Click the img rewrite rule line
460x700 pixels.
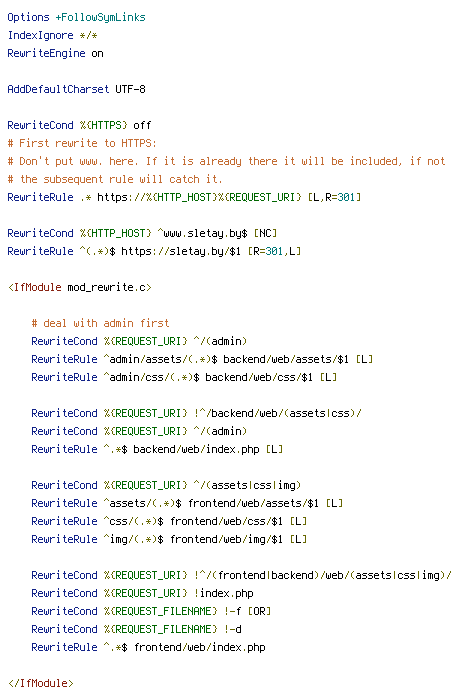169,539
